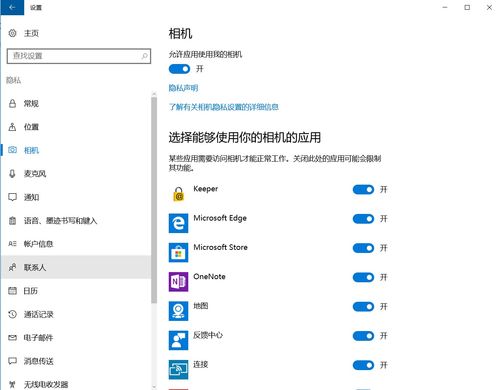Disable camera access for Microsoft Edge

(363, 219)
